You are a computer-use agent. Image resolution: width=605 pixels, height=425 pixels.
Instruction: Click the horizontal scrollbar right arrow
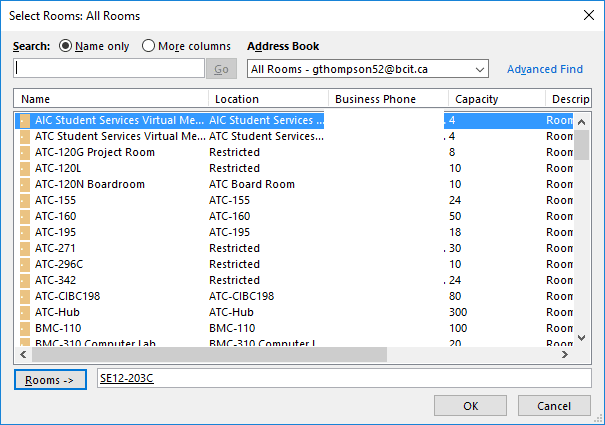565,354
